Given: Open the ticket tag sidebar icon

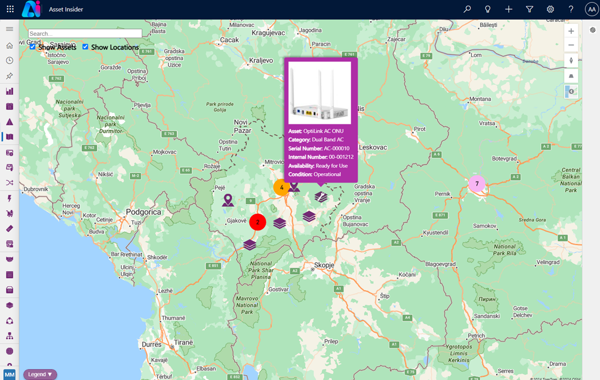Looking at the screenshot, I should pos(10,228).
